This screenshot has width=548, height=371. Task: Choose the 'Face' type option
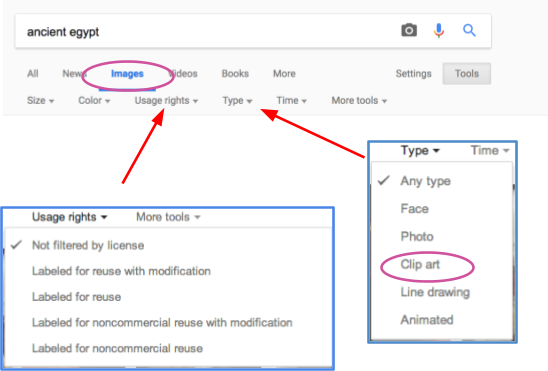pos(414,209)
